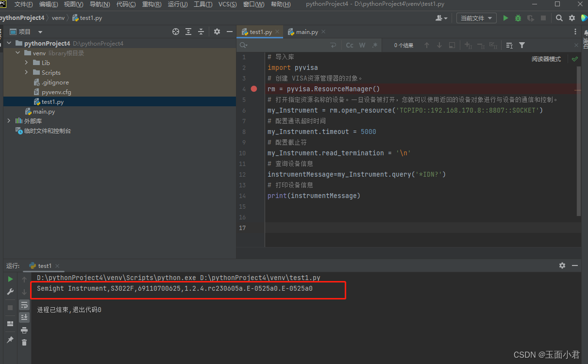Screen dimensions: 588x364
Task: Stop process square in run panel
Action: [x=10, y=308]
